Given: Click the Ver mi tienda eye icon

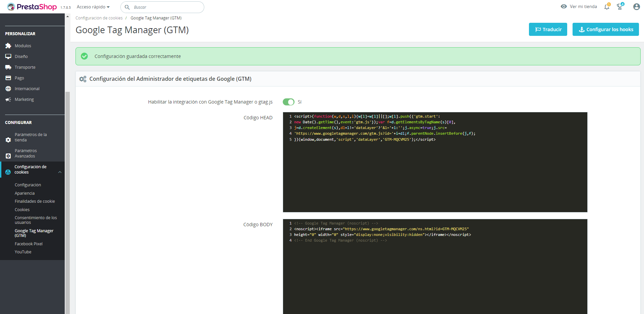Looking at the screenshot, I should click(x=564, y=7).
